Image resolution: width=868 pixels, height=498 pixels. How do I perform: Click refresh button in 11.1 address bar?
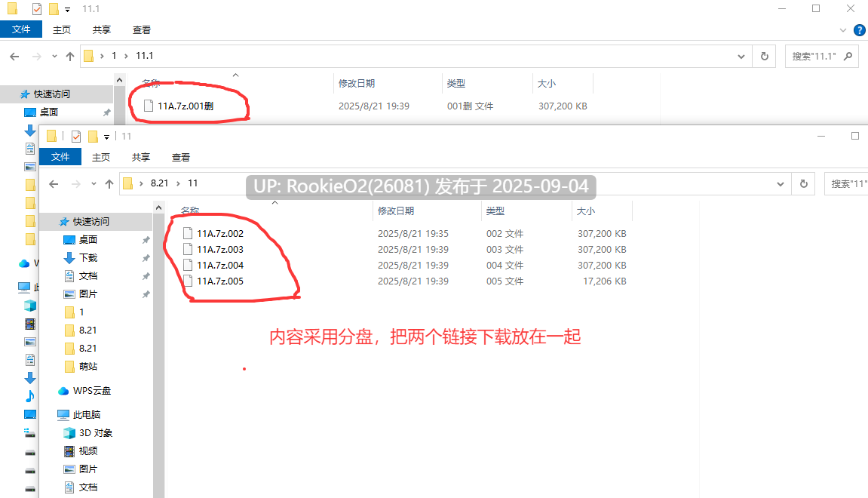click(x=765, y=56)
